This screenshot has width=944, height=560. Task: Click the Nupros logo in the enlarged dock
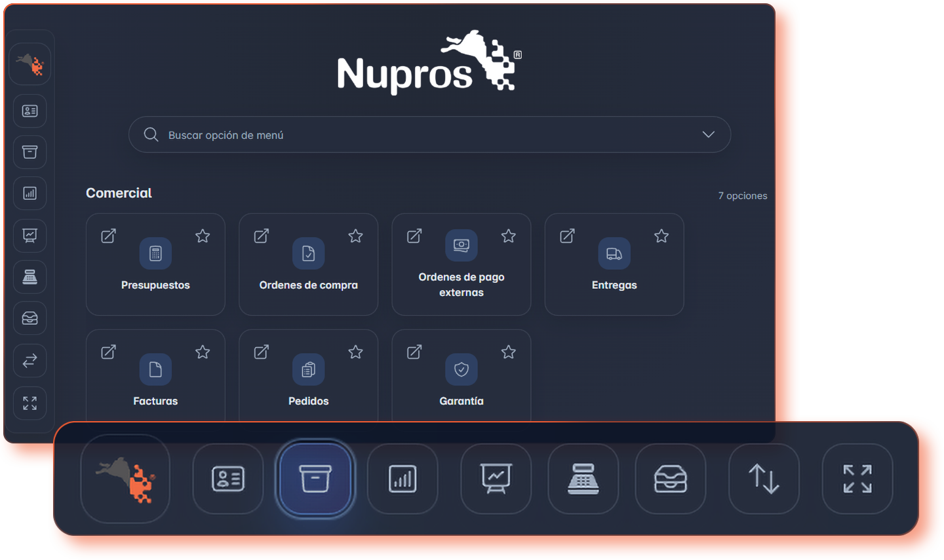[125, 479]
